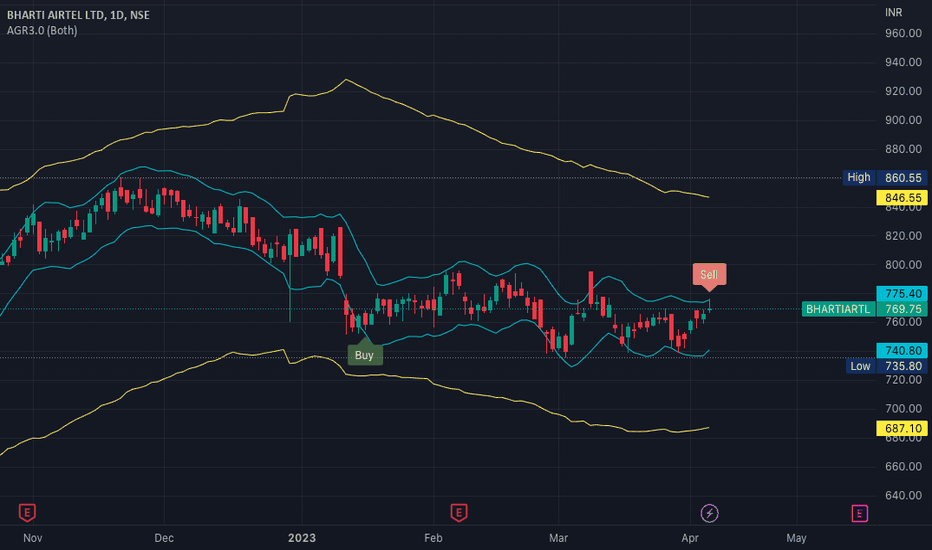Screen dimensions: 932x550
Task: Click the 920.00 price scale label
Action: click(903, 91)
